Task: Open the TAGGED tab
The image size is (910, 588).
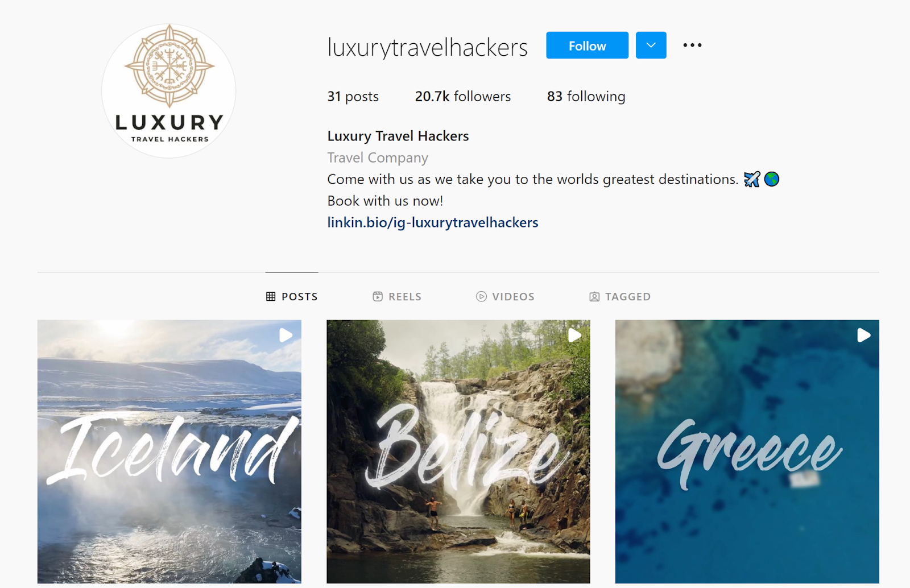Action: [x=620, y=296]
